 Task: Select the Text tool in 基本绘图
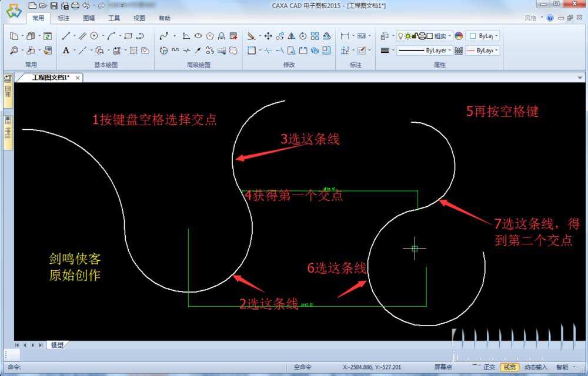pyautogui.click(x=66, y=50)
